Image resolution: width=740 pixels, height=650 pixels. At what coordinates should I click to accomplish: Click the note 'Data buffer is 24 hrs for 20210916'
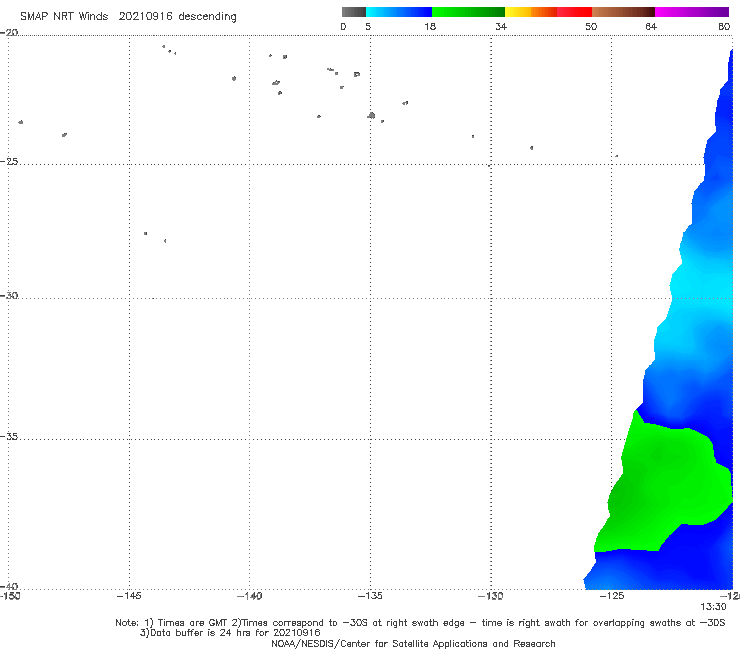click(230, 633)
